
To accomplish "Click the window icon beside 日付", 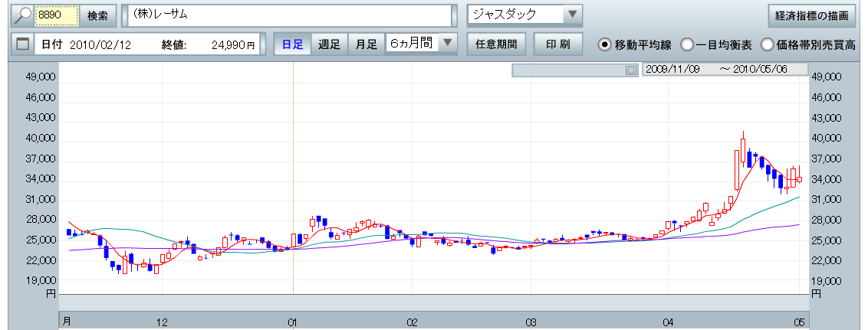I will (x=22, y=44).
